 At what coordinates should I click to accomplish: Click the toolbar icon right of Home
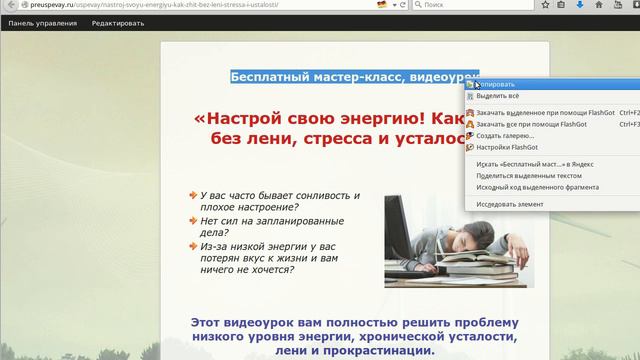618,4
